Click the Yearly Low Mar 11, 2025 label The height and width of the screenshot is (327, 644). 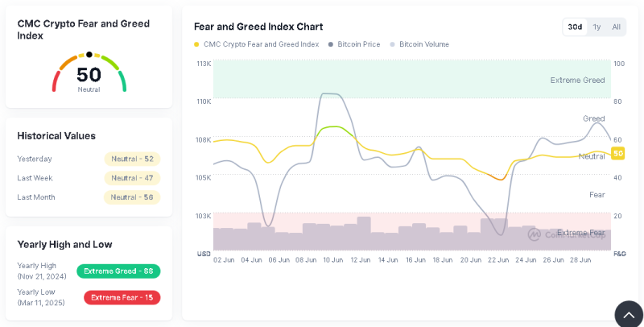pyautogui.click(x=41, y=297)
